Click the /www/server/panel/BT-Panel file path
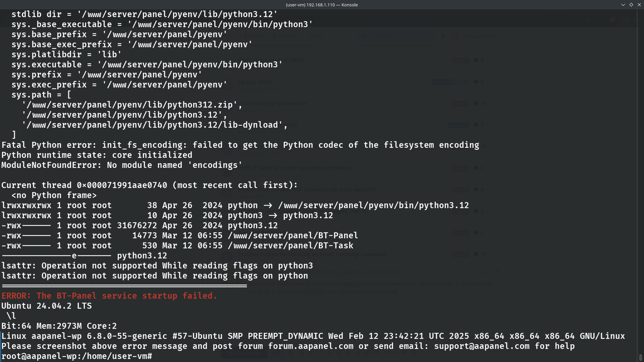This screenshot has height=362, width=644. pyautogui.click(x=293, y=236)
